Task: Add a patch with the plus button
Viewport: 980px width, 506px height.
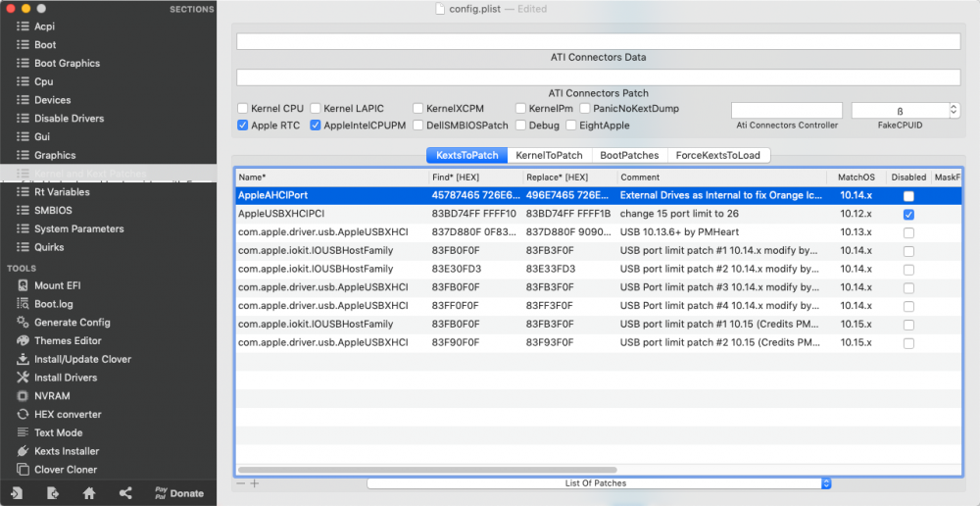Action: coord(255,483)
